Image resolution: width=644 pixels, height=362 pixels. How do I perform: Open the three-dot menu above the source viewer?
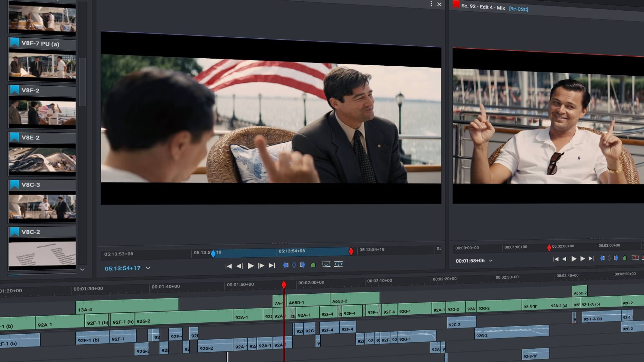431,4
